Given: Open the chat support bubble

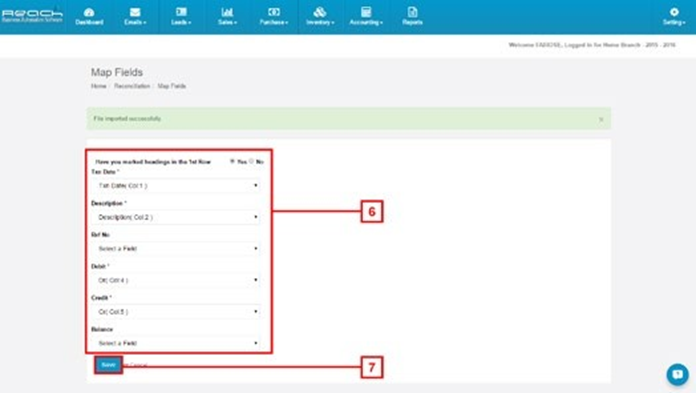Looking at the screenshot, I should click(677, 374).
